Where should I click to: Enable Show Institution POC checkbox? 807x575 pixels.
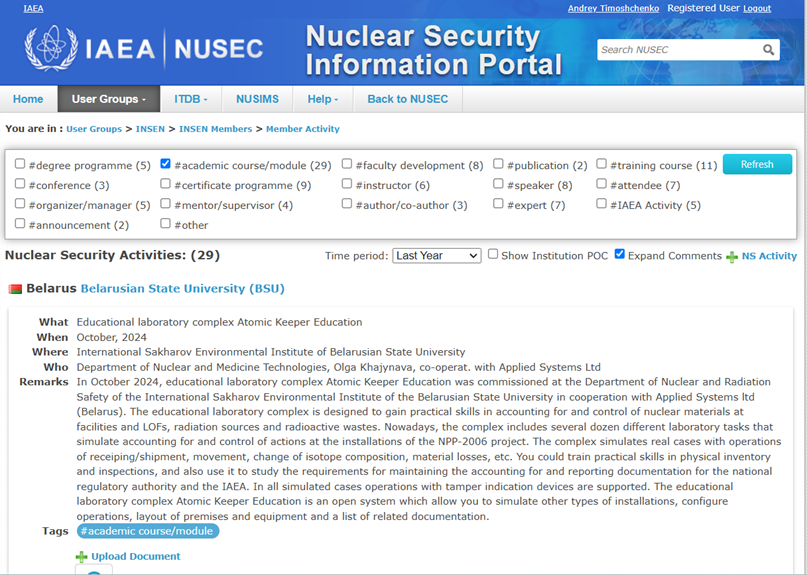click(x=493, y=254)
